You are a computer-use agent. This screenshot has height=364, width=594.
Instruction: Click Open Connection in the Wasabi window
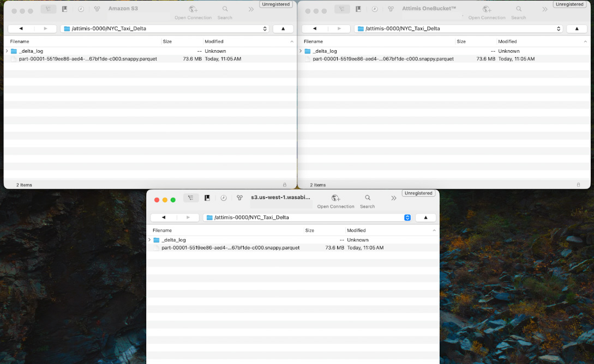335,198
